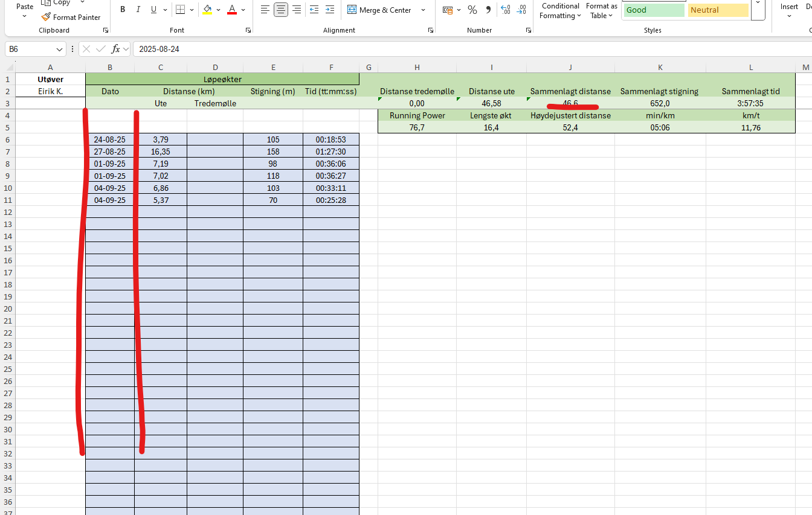Activate the Format Painter tool
Image resolution: width=812 pixels, height=515 pixels.
(x=71, y=17)
